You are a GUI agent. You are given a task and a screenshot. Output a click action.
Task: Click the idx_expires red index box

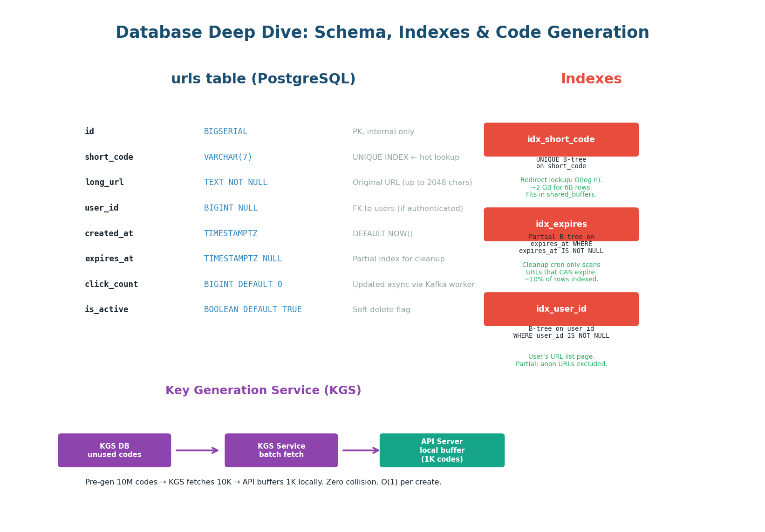coord(561,224)
